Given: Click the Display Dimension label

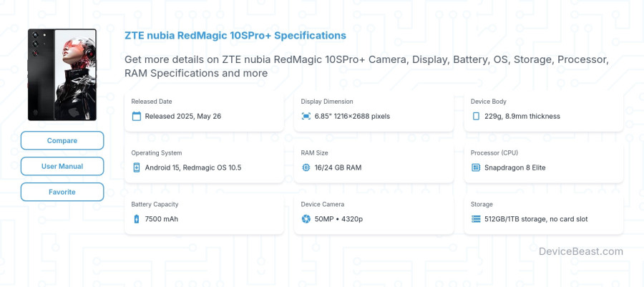Looking at the screenshot, I should click(327, 102).
